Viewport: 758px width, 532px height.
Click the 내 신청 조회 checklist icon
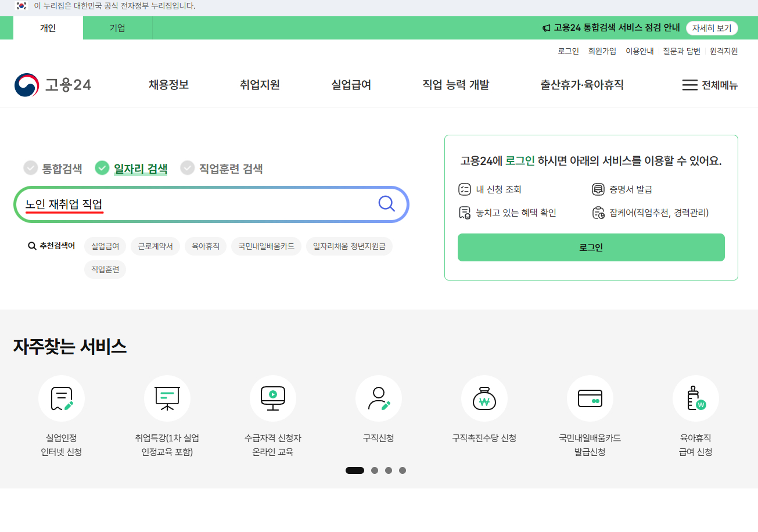click(x=464, y=189)
